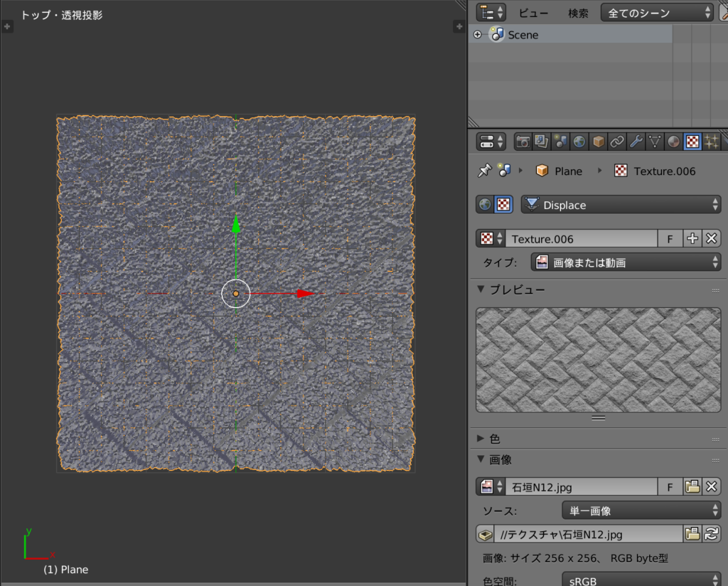The image size is (728, 586).
Task: Create a new texture with the plus button
Action: pos(692,238)
